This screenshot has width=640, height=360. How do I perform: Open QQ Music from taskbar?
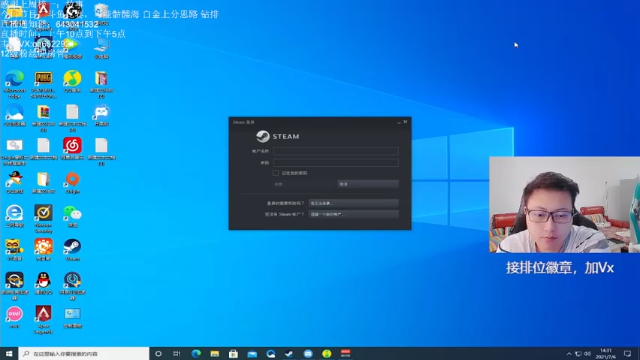click(x=327, y=353)
